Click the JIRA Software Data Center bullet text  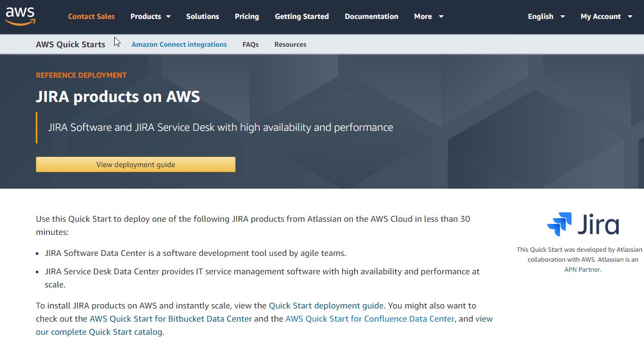196,253
